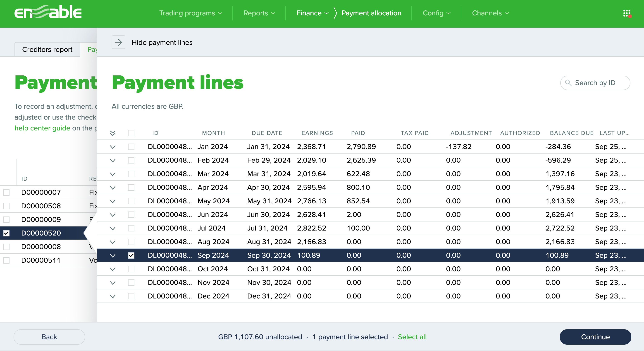Click the 852.54 paid value
Image resolution: width=644 pixels, height=351 pixels.
point(358,201)
